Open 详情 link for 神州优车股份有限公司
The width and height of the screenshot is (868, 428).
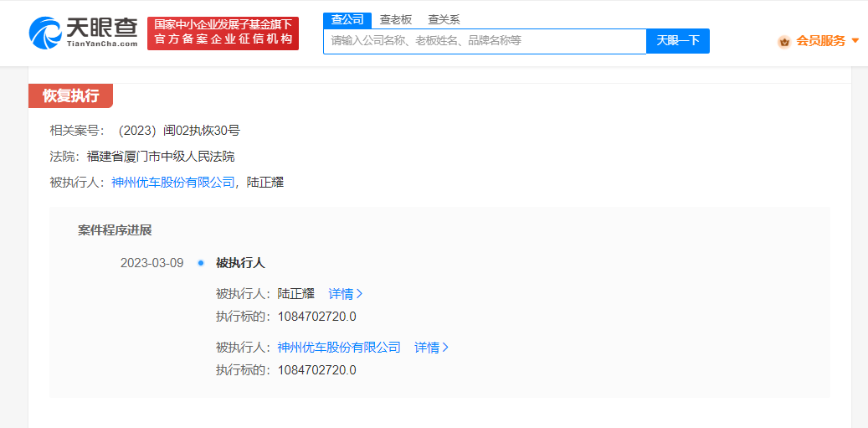pos(431,348)
